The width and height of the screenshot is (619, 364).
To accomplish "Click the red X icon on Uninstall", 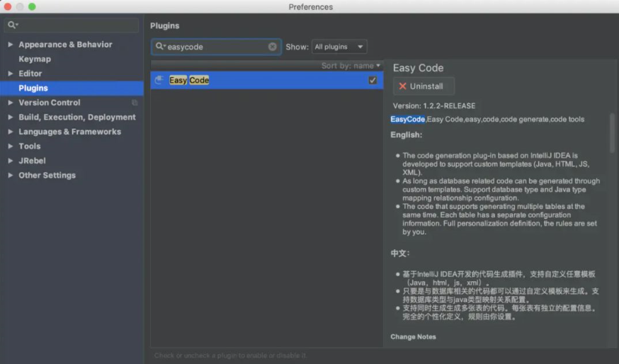I will click(402, 86).
